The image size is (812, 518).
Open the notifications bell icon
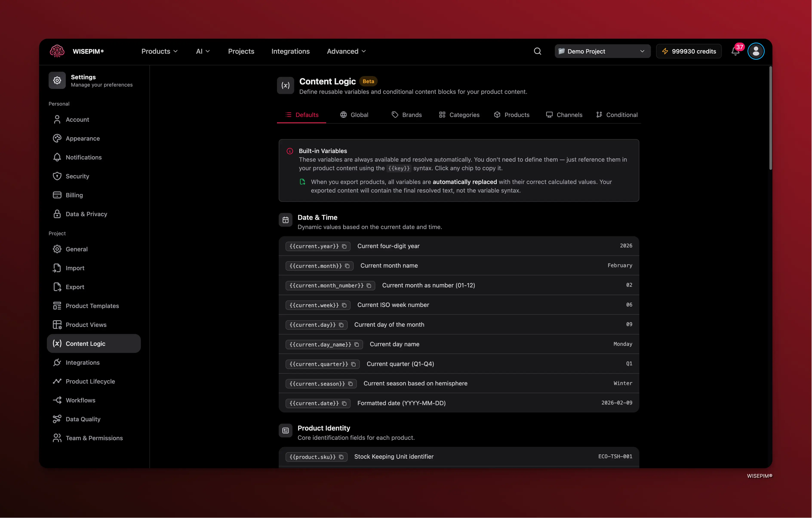pos(735,51)
